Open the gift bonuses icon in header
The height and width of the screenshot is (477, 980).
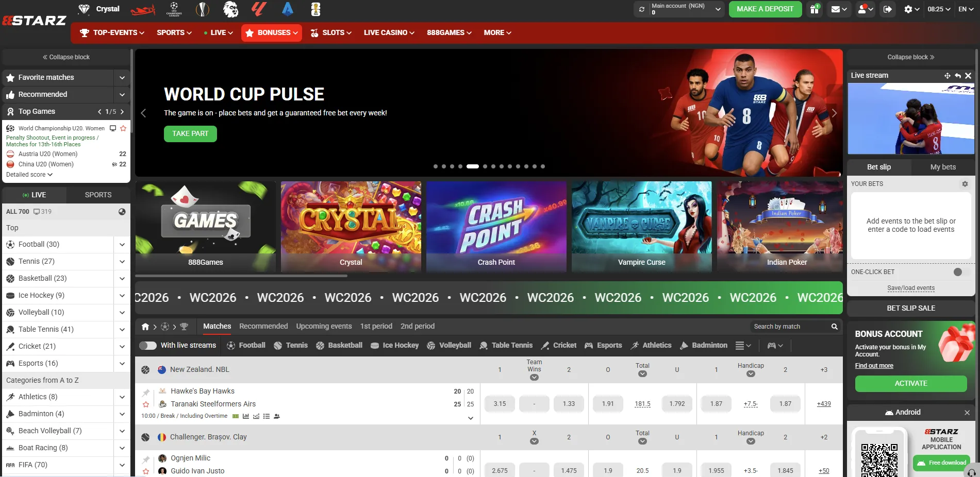pyautogui.click(x=815, y=9)
